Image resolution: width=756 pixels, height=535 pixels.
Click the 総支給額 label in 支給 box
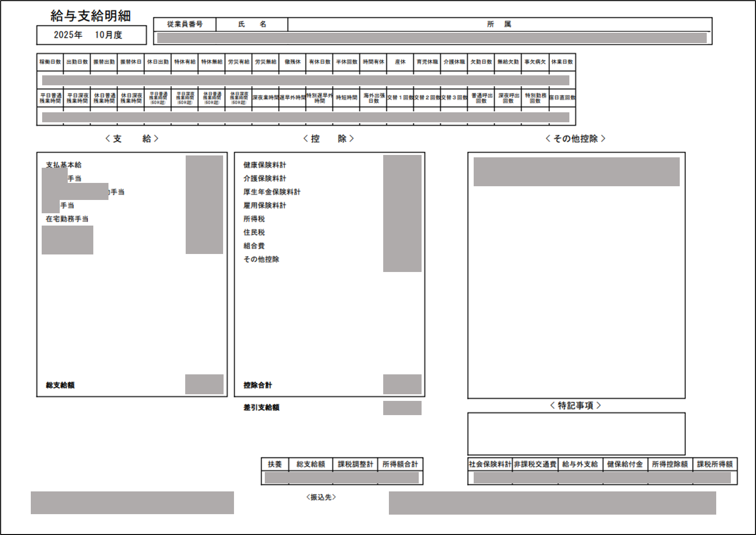60,385
